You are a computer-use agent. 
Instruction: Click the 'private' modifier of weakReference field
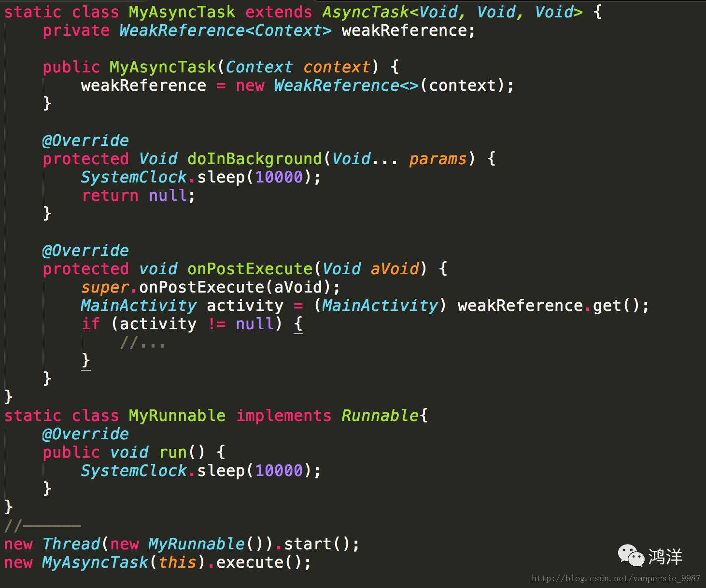pyautogui.click(x=76, y=31)
